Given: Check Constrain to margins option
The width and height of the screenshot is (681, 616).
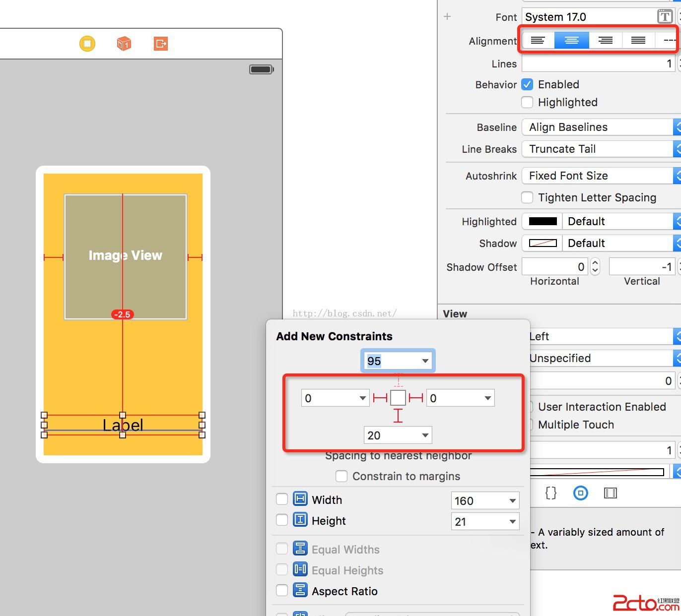Looking at the screenshot, I should coord(341,476).
